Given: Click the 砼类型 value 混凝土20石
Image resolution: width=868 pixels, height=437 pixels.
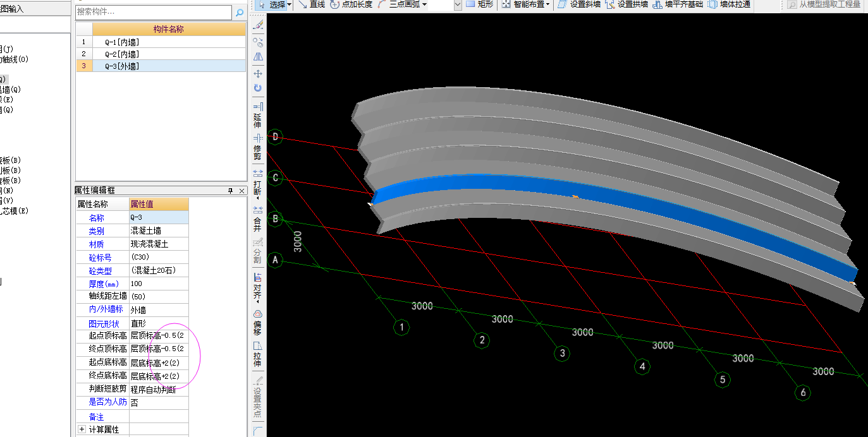Looking at the screenshot, I should coord(159,270).
